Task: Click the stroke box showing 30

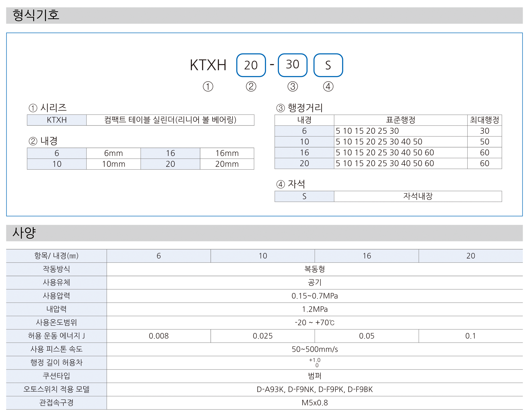Action: 292,65
